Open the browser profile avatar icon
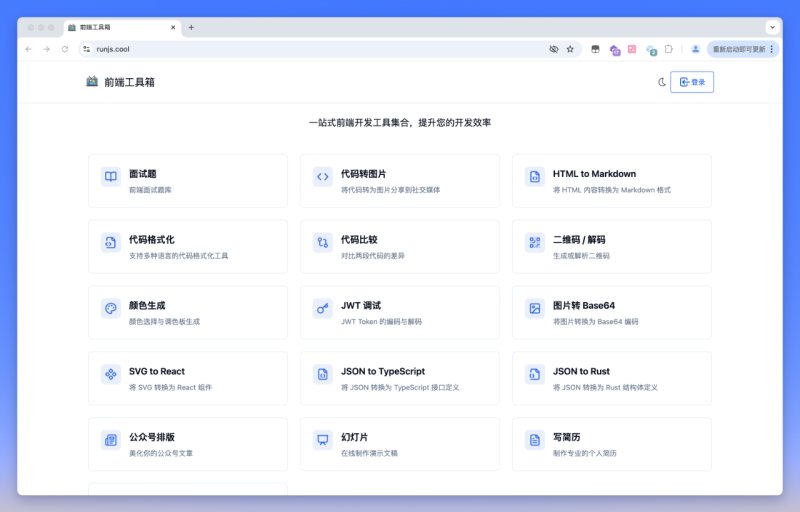 695,49
